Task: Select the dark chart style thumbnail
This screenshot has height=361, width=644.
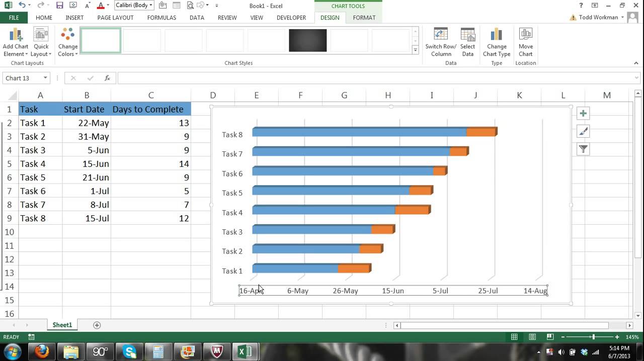Action: pos(307,41)
